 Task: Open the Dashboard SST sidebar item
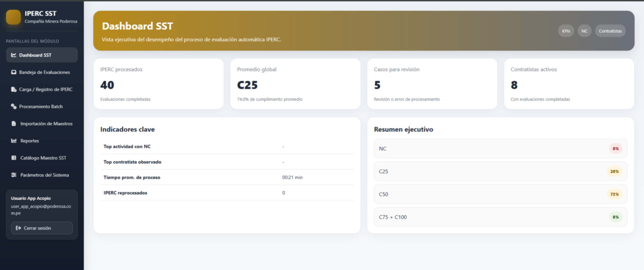[42, 55]
